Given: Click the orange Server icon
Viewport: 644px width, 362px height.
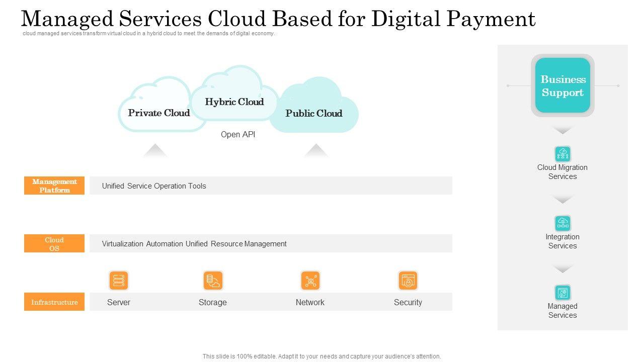Looking at the screenshot, I should click(119, 281).
